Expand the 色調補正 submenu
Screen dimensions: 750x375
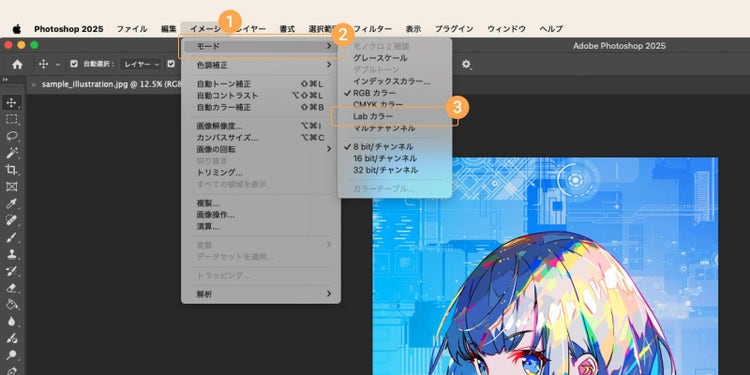(261, 65)
